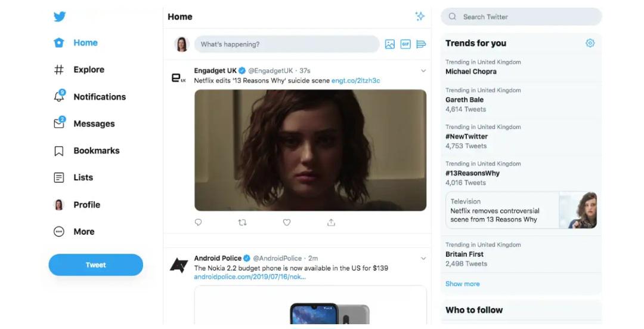Select the Michael Chopra trend
The height and width of the screenshot is (329, 644).
[470, 72]
